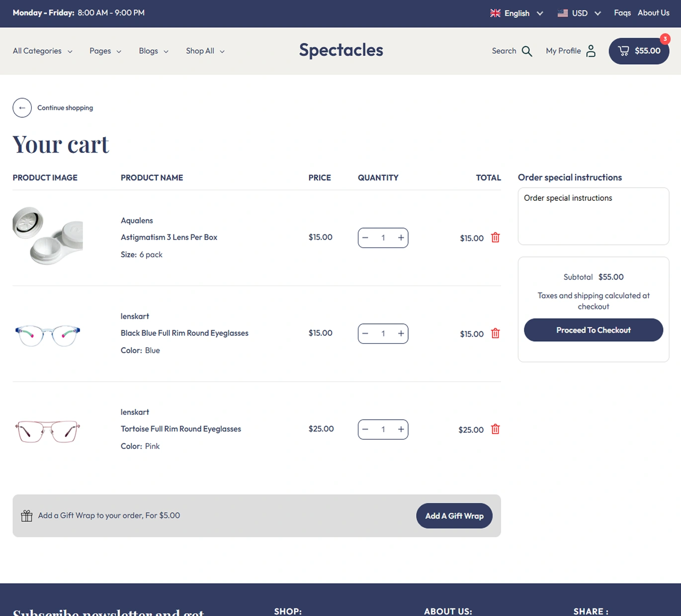Click the quantity value for Tortoise eyeglasses row

click(383, 430)
